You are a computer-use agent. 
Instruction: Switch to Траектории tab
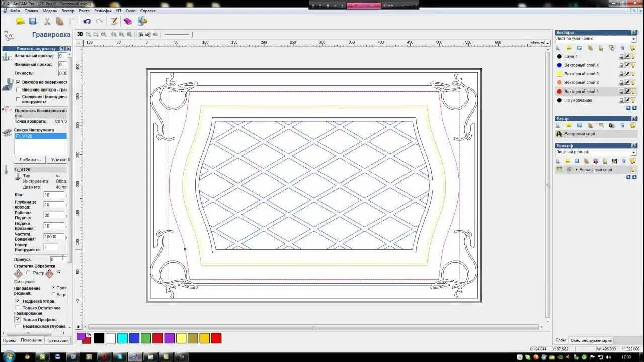[58, 340]
